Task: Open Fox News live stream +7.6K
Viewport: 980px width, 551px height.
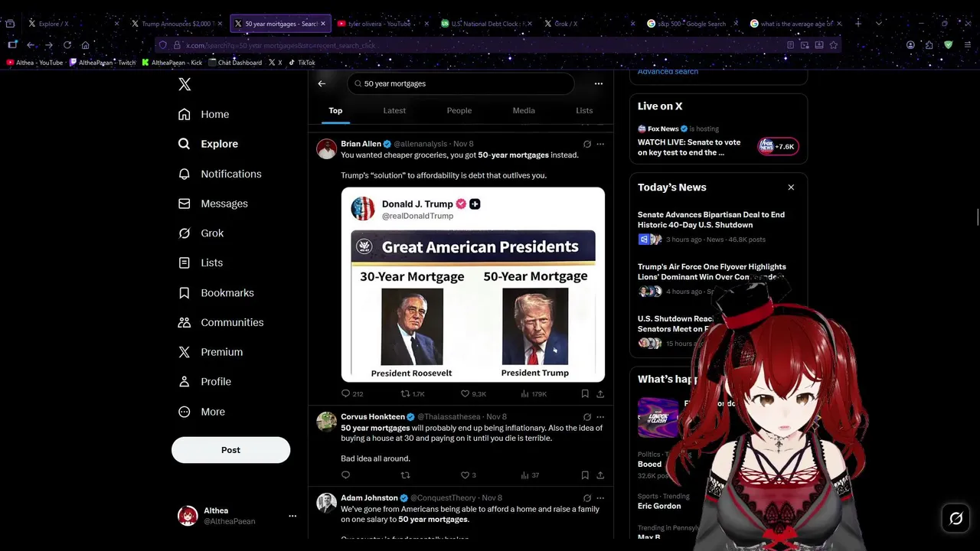Action: pyautogui.click(x=778, y=146)
